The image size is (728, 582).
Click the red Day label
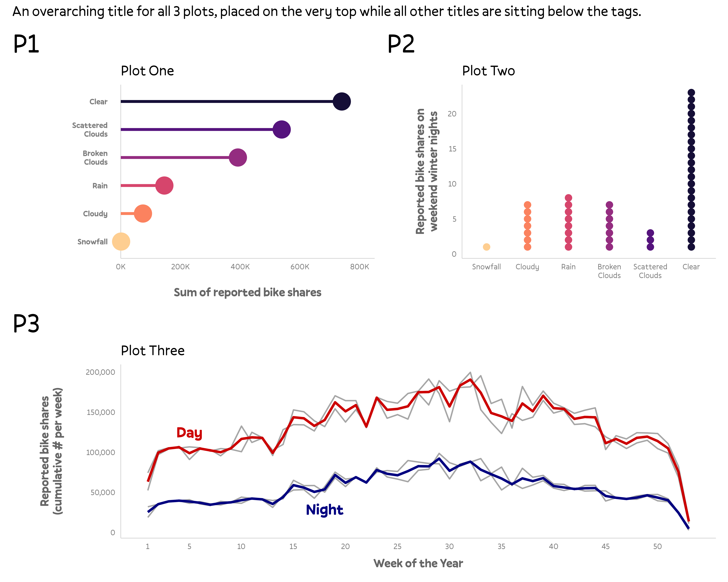coord(189,432)
